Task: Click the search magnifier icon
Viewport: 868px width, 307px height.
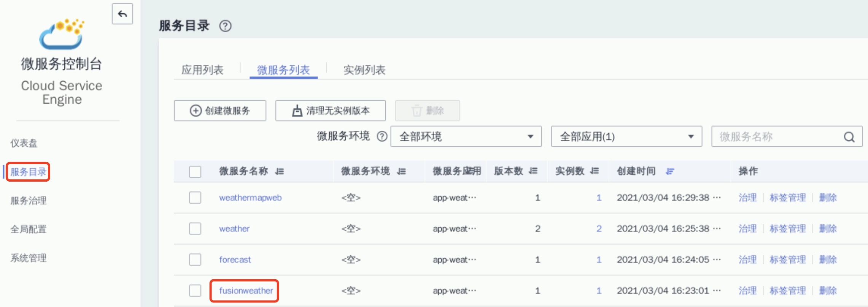Action: [849, 137]
